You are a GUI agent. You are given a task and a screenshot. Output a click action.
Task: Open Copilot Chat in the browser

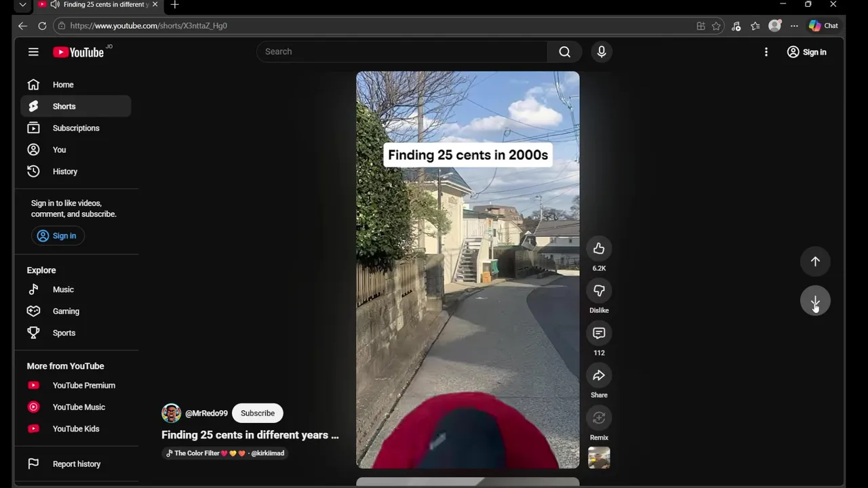tap(823, 26)
